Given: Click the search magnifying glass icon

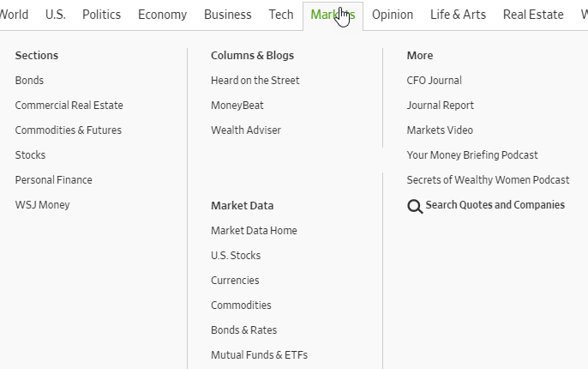Looking at the screenshot, I should tap(415, 206).
